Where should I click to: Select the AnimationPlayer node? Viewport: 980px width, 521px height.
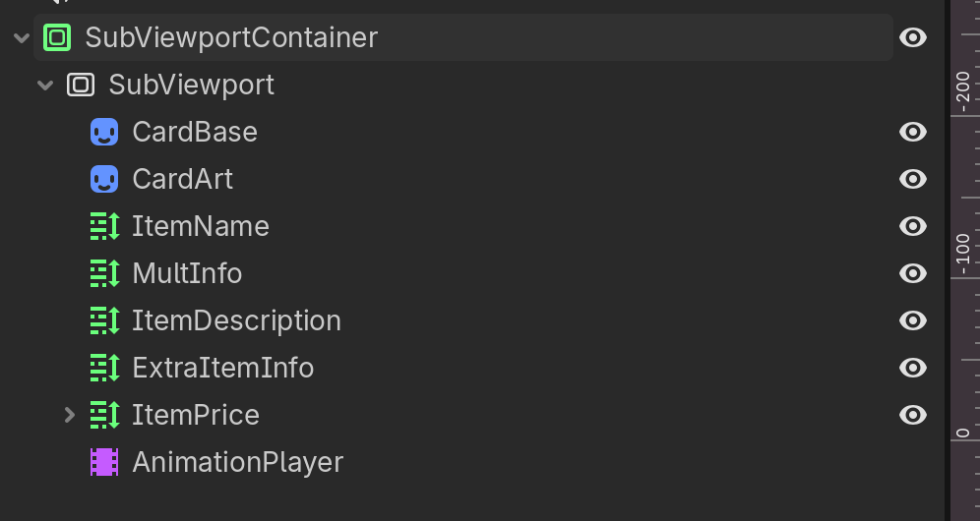tap(237, 462)
